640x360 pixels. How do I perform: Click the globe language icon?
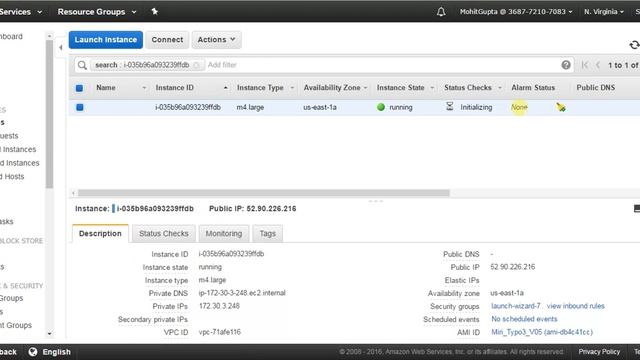point(33,352)
